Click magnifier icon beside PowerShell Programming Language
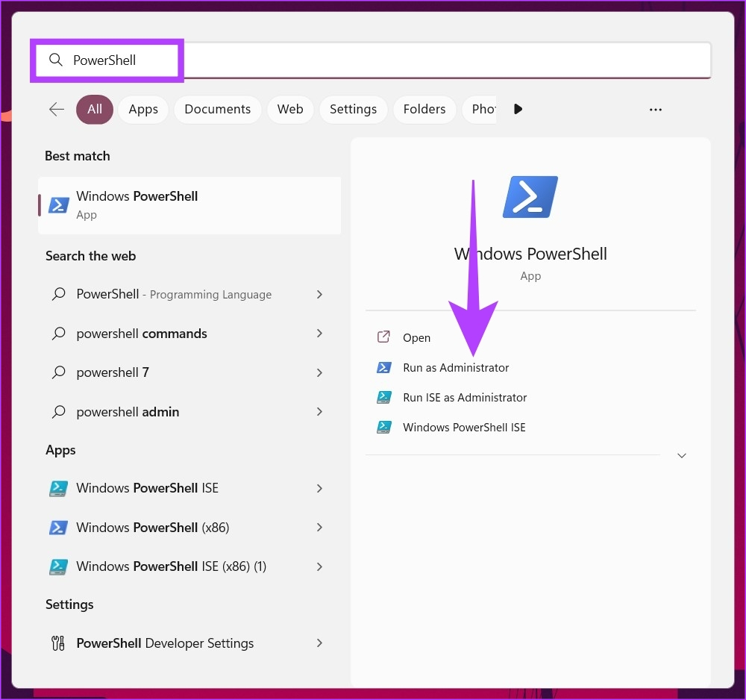The height and width of the screenshot is (700, 746). [x=58, y=294]
